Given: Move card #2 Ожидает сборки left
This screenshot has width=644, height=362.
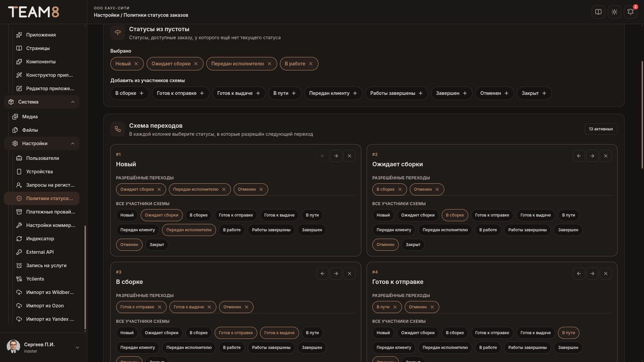Looking at the screenshot, I should (579, 156).
